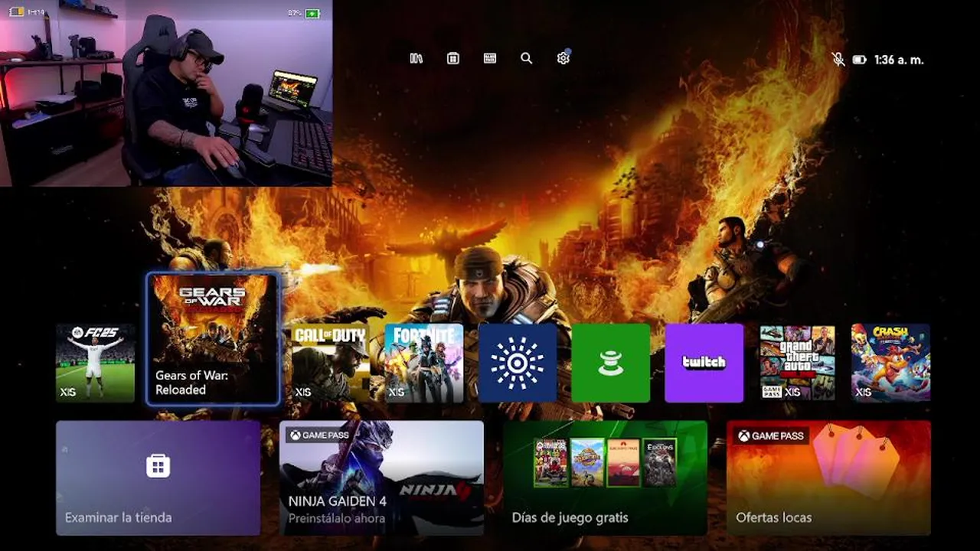
Task: Open the Días de juego gratis card
Action: click(x=605, y=478)
